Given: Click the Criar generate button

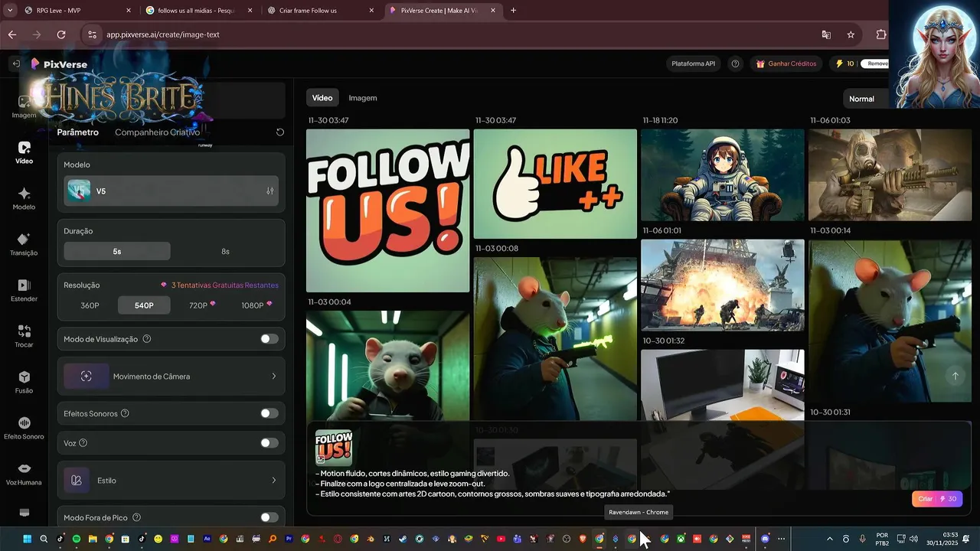Looking at the screenshot, I should (937, 499).
